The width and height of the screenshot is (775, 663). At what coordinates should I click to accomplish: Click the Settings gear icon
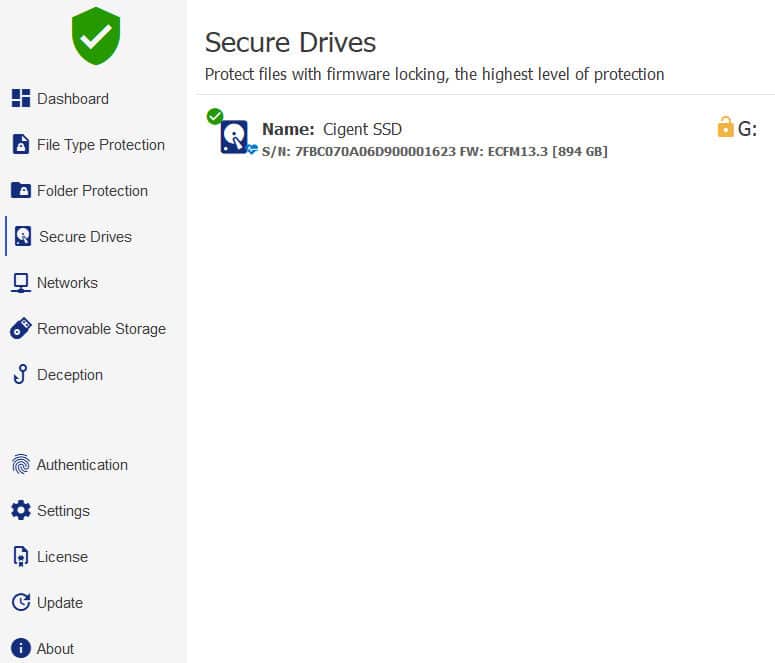click(x=21, y=510)
